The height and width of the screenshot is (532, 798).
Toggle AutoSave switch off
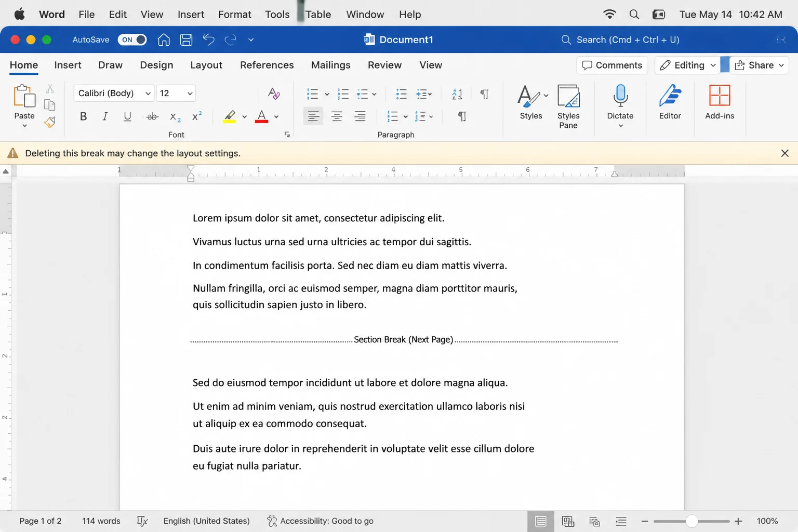pos(132,39)
